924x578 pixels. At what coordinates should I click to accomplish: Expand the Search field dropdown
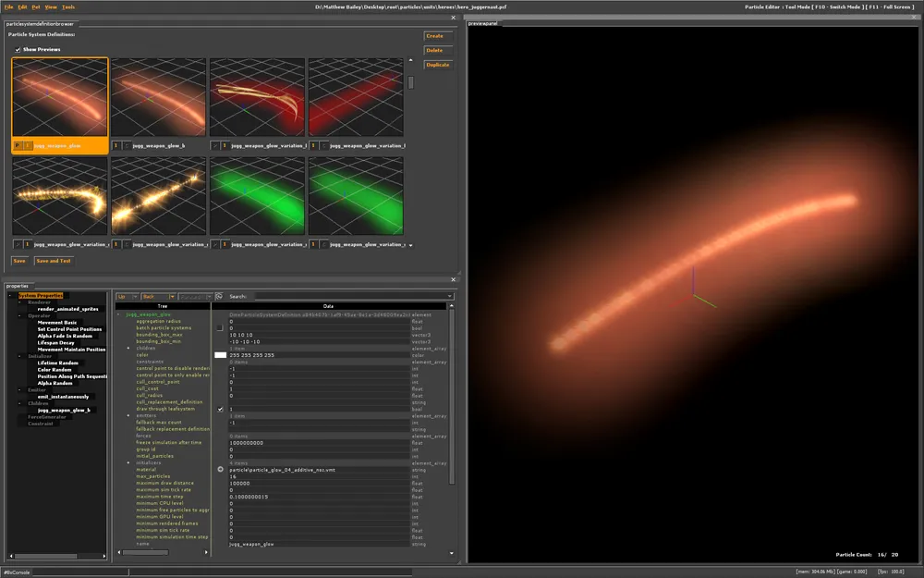tap(449, 297)
